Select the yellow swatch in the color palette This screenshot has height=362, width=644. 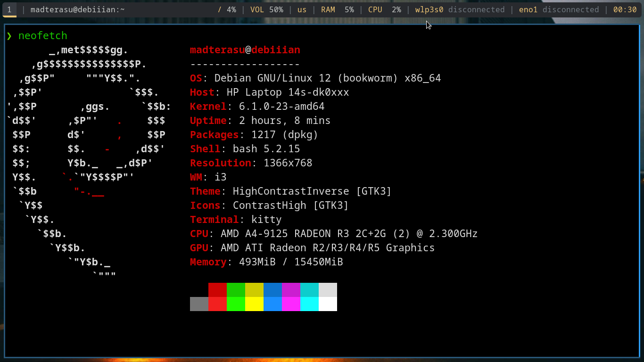(x=254, y=304)
